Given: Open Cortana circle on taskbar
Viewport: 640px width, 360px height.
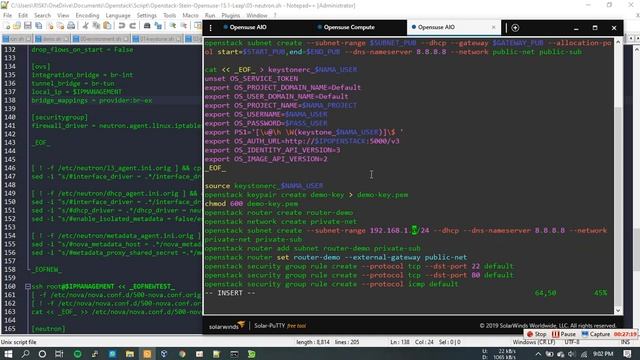Looking at the screenshot, I should pos(42,354).
